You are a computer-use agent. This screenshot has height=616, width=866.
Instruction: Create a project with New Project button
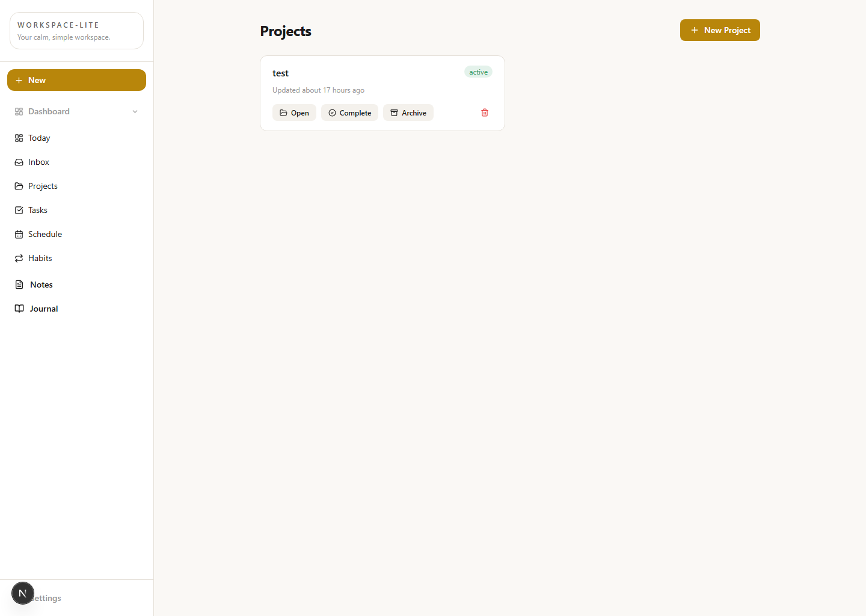click(720, 29)
